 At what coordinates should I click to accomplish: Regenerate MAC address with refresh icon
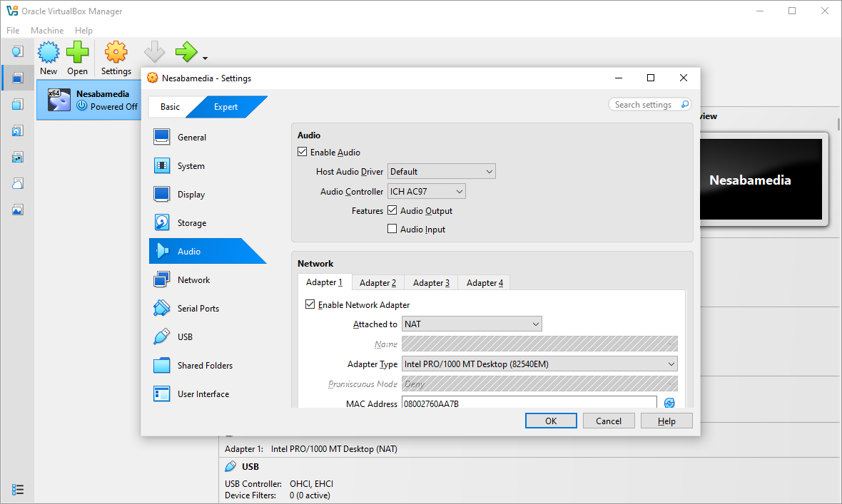pos(669,403)
